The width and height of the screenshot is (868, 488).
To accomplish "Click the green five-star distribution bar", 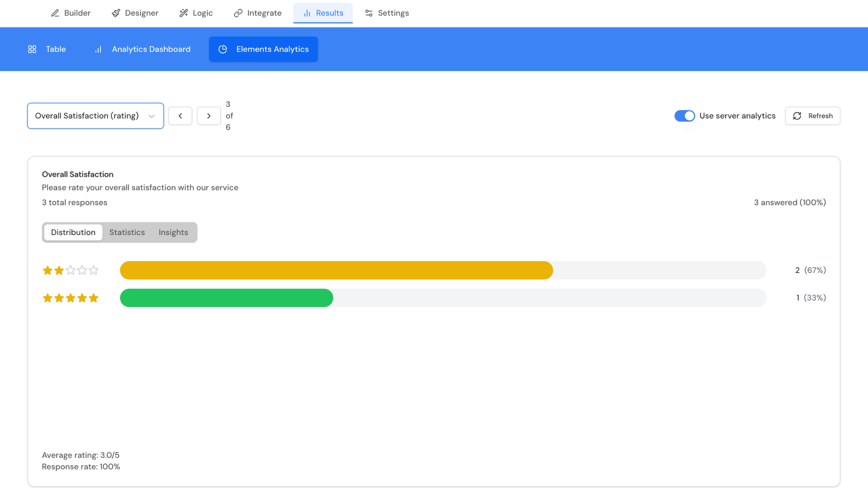I will [226, 298].
